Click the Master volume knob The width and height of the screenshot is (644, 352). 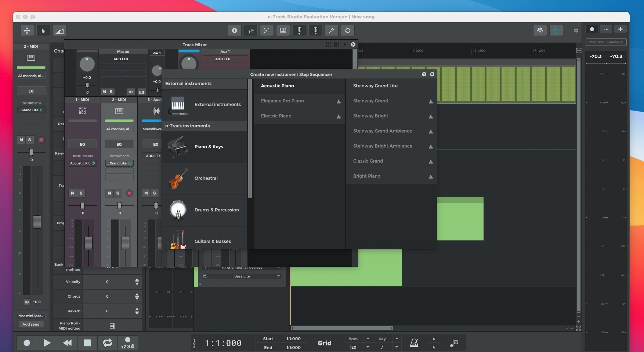[x=87, y=64]
